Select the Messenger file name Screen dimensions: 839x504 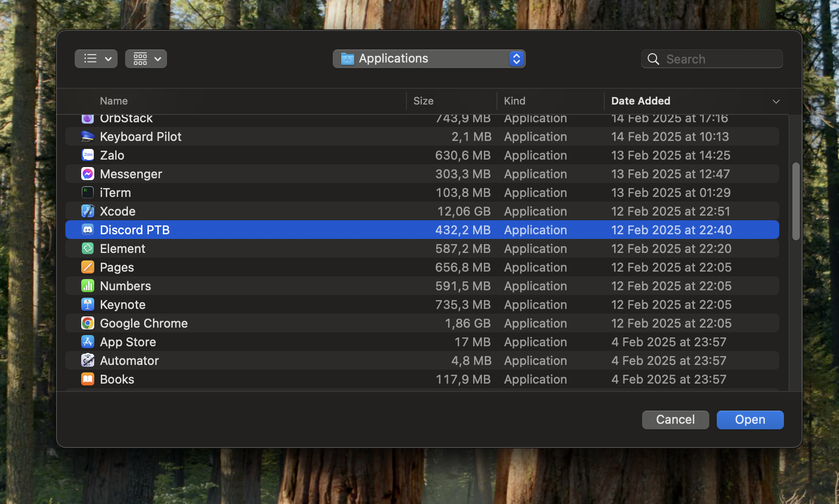(x=131, y=174)
